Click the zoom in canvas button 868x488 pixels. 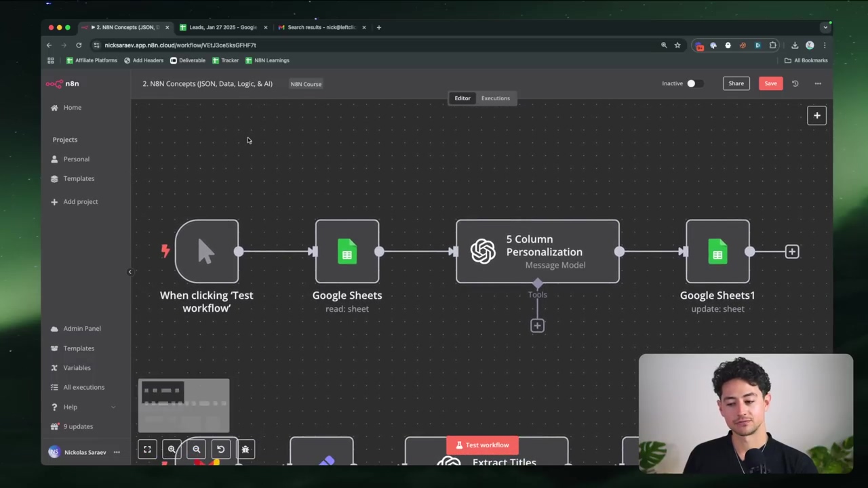point(172,449)
